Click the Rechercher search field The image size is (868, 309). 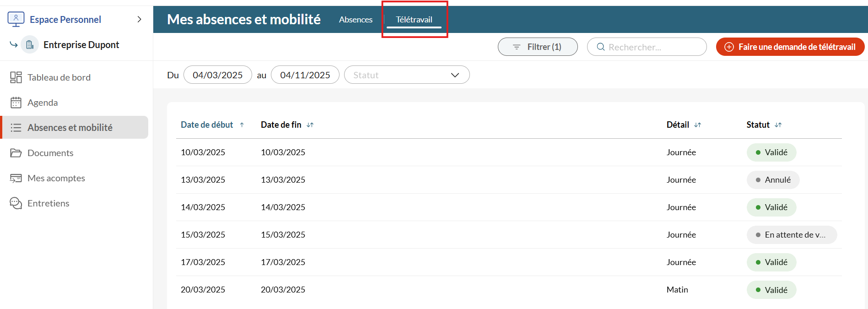pyautogui.click(x=647, y=47)
